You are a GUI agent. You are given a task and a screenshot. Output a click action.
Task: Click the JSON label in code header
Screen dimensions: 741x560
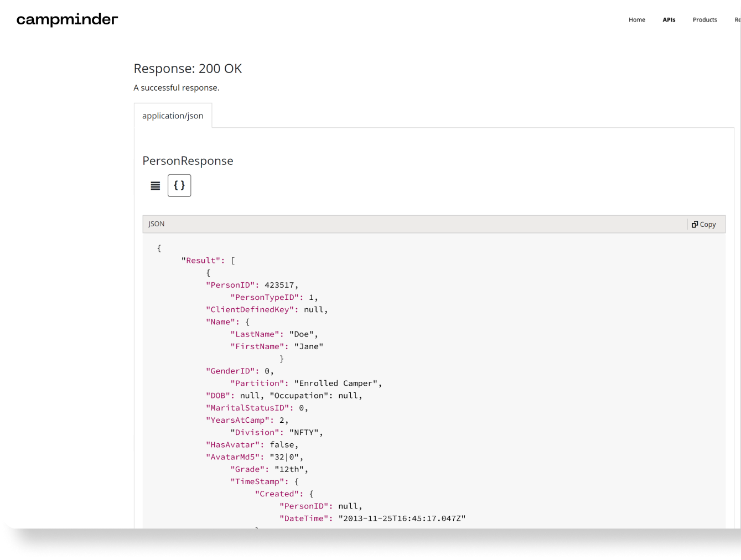tap(157, 224)
